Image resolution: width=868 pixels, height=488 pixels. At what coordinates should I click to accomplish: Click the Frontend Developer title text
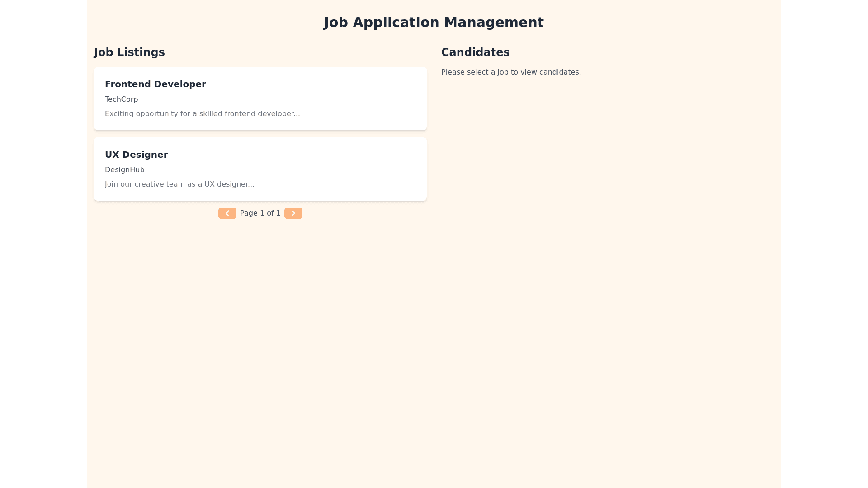pos(155,84)
